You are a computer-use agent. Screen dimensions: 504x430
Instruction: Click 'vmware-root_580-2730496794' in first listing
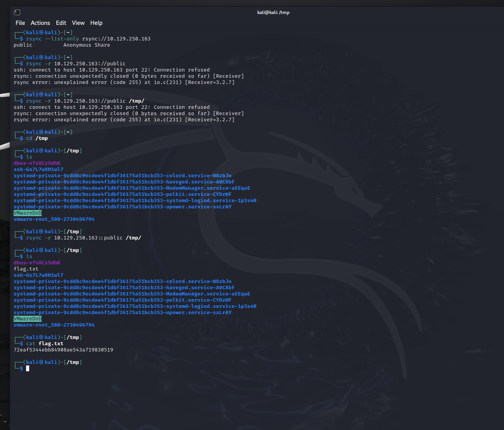pyautogui.click(x=54, y=219)
